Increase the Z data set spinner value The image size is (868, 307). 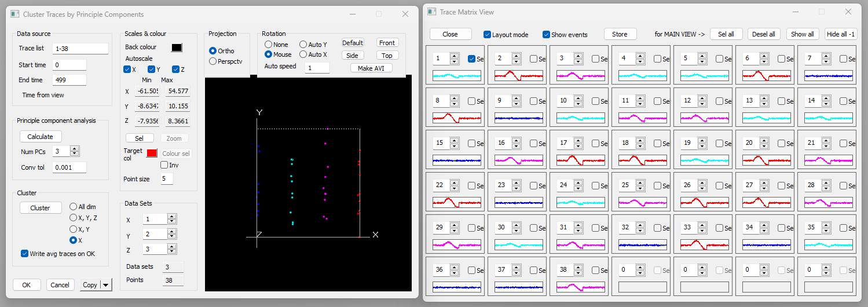(x=171, y=246)
